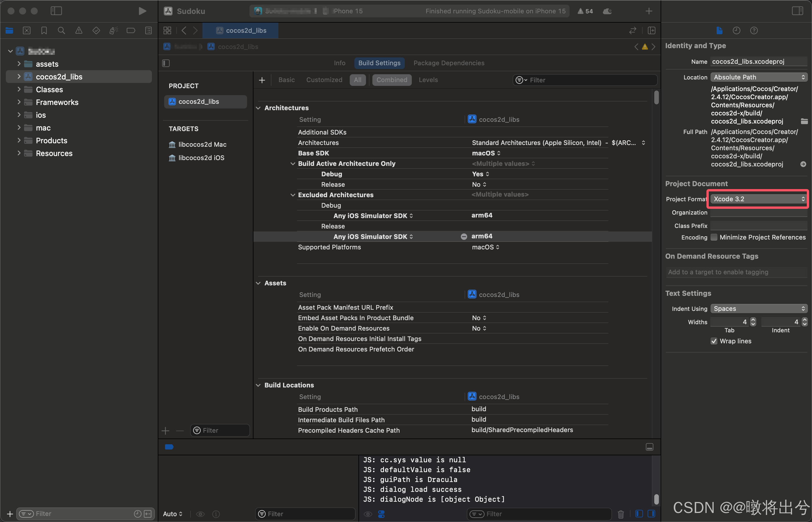The width and height of the screenshot is (812, 522).
Task: Open the Breakpoint navigator icon
Action: (131, 30)
